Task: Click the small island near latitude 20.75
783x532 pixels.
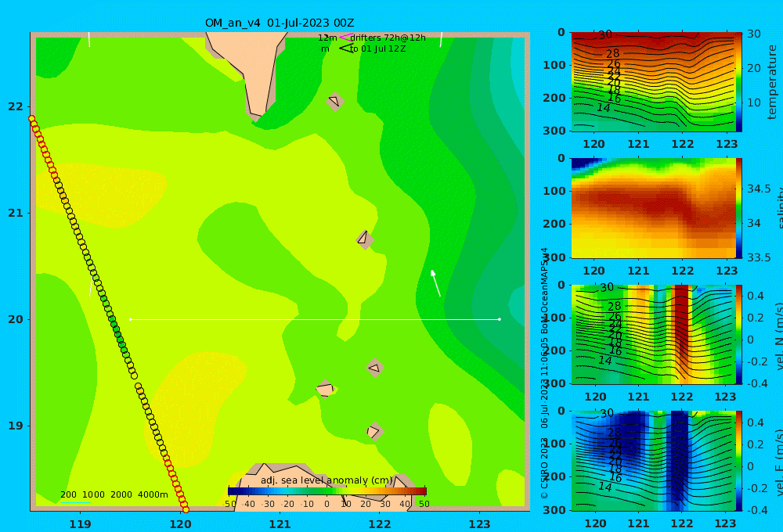Action: pos(365,239)
